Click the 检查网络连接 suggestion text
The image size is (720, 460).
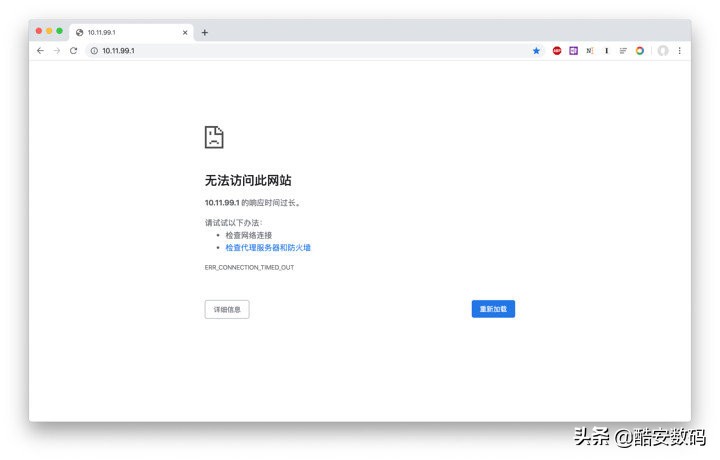click(x=248, y=235)
